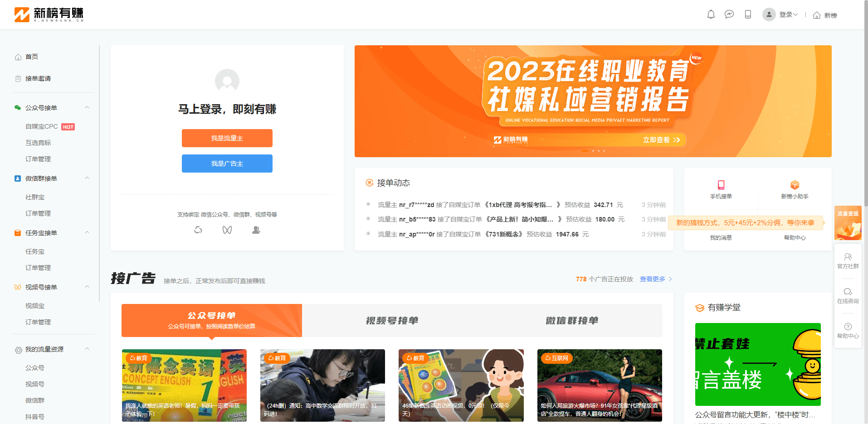Switch to the 微信群接单 tab
Screen dimensions: 868x424
(572, 320)
